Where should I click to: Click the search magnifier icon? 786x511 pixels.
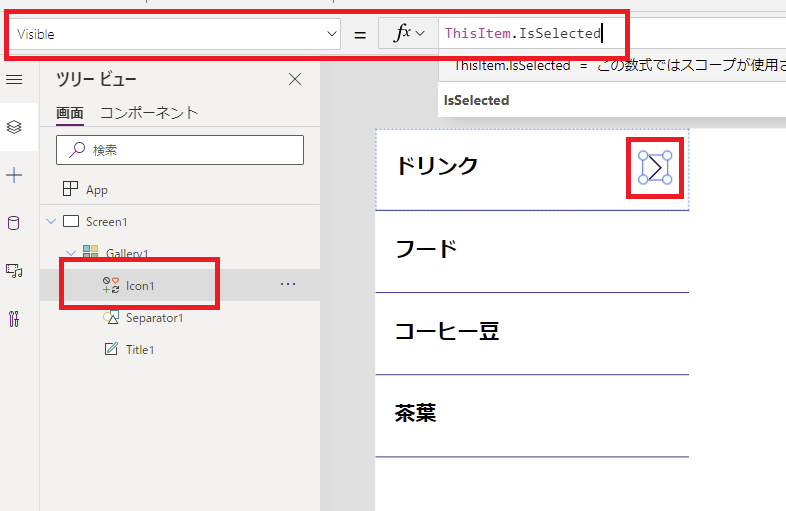point(77,149)
